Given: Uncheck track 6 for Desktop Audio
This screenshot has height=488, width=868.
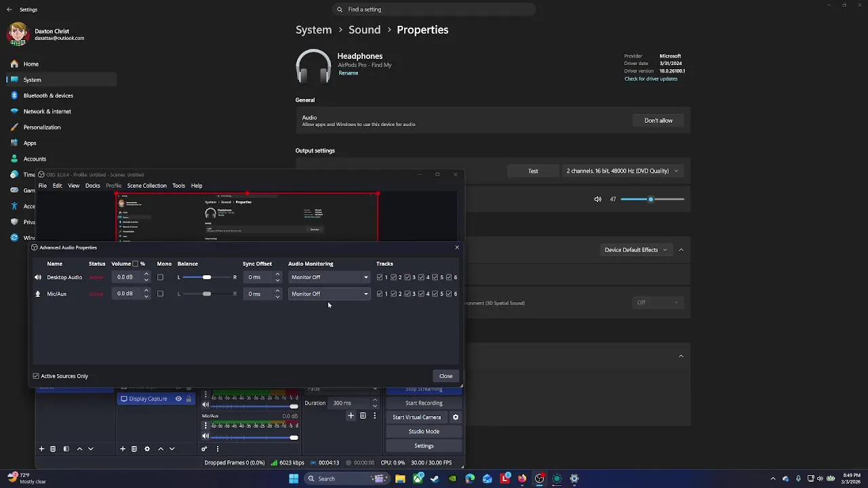Looking at the screenshot, I should [x=449, y=277].
